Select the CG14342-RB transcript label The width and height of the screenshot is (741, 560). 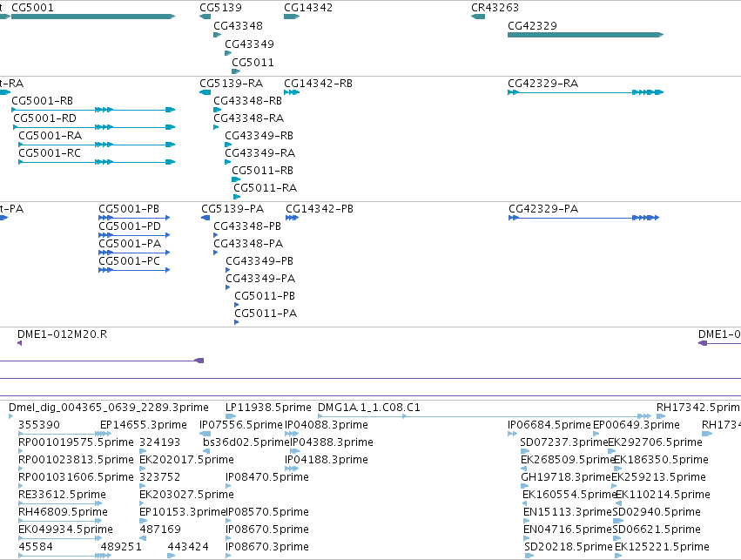318,84
